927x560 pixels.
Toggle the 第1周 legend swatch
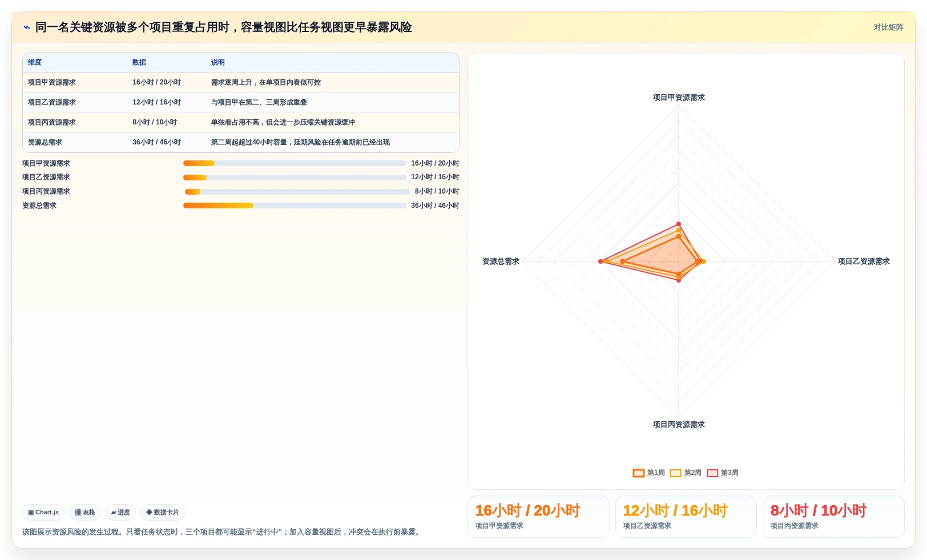[639, 473]
